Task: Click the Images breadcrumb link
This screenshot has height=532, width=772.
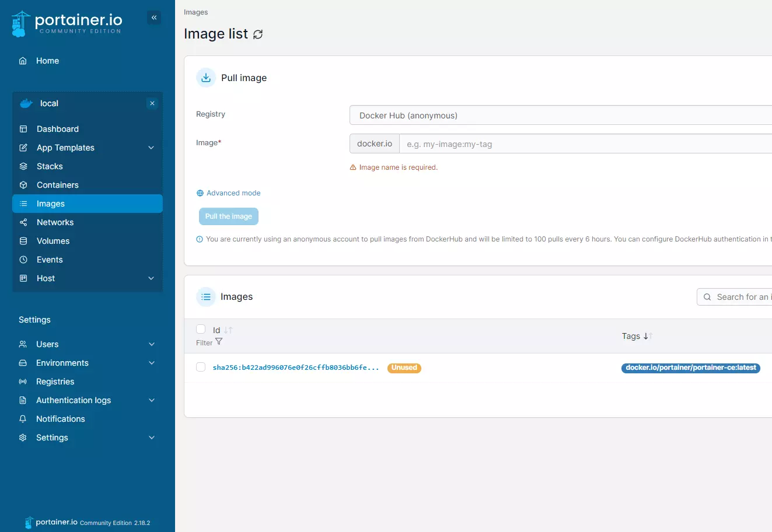Action: click(x=196, y=12)
